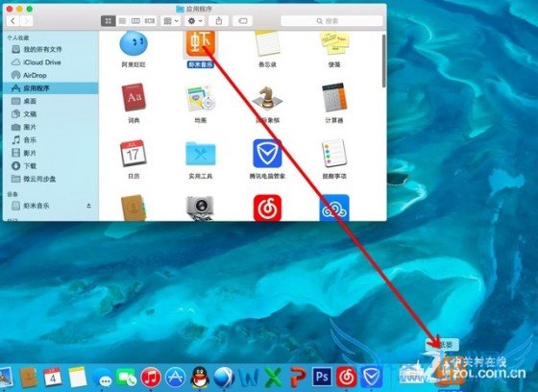Select the 国际象棋 Chess app icon
Viewport: 538px width, 392px height.
point(267,99)
